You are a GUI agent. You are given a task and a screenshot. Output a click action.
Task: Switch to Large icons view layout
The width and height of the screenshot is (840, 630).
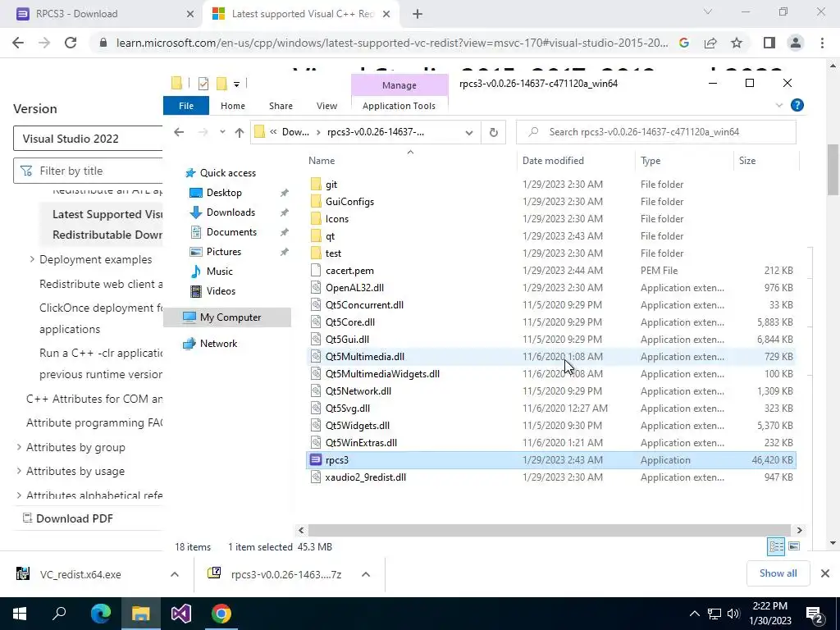tap(794, 546)
